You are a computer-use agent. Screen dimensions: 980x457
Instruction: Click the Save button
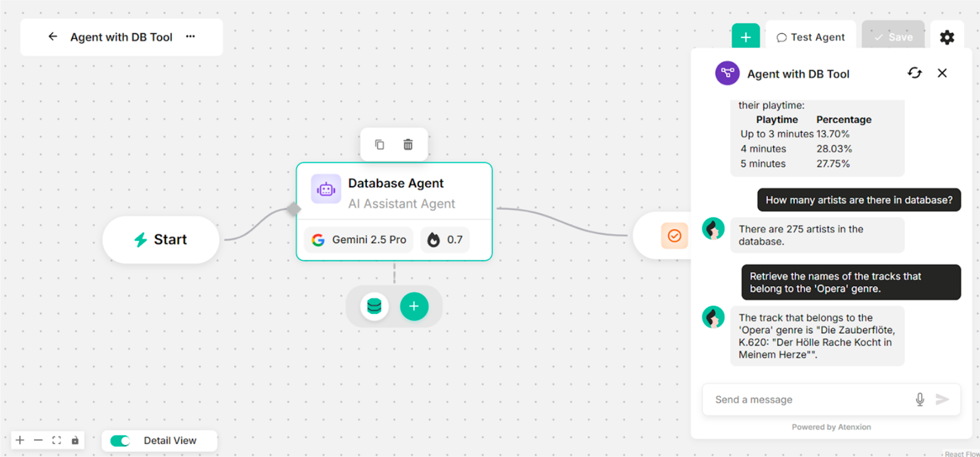(893, 37)
